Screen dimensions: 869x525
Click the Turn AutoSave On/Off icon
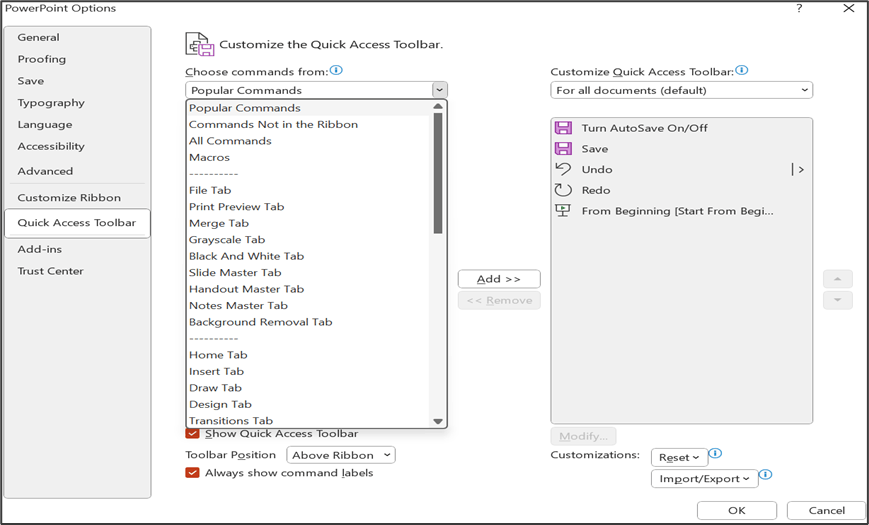pos(563,128)
